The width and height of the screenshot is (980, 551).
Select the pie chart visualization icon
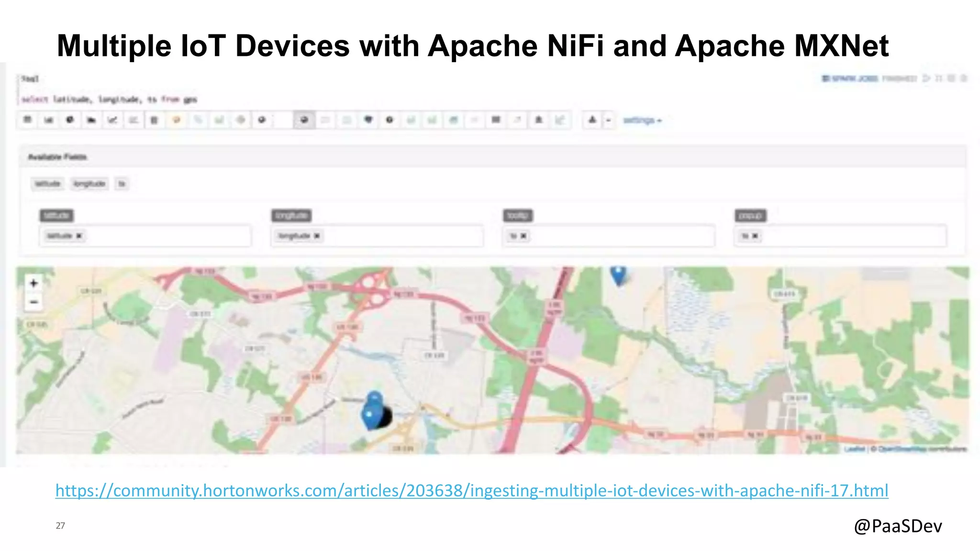click(x=70, y=120)
